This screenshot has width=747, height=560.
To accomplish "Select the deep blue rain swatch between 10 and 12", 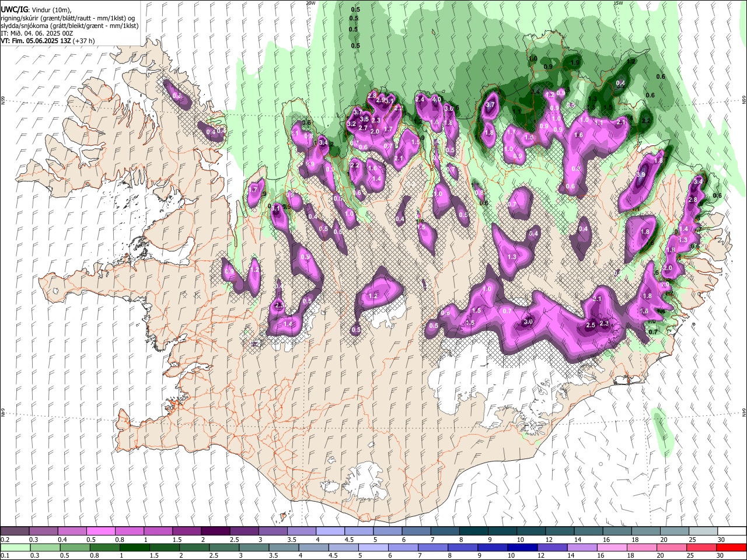I will (522, 547).
